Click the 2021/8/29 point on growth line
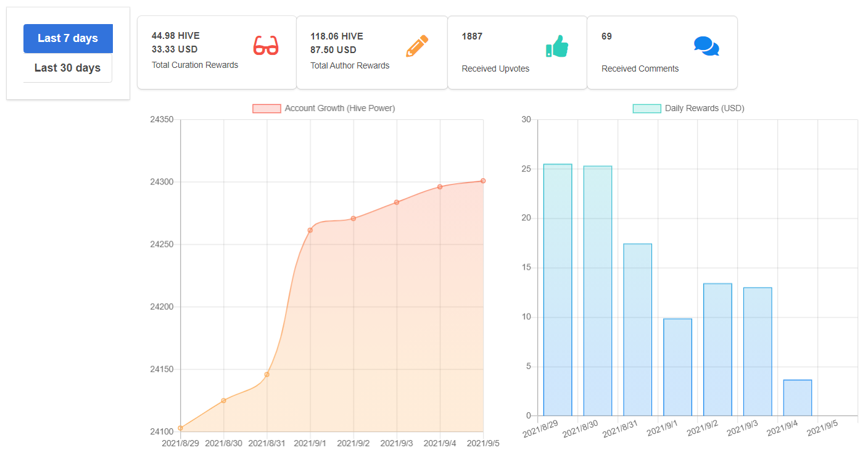868x466 pixels. [x=180, y=428]
